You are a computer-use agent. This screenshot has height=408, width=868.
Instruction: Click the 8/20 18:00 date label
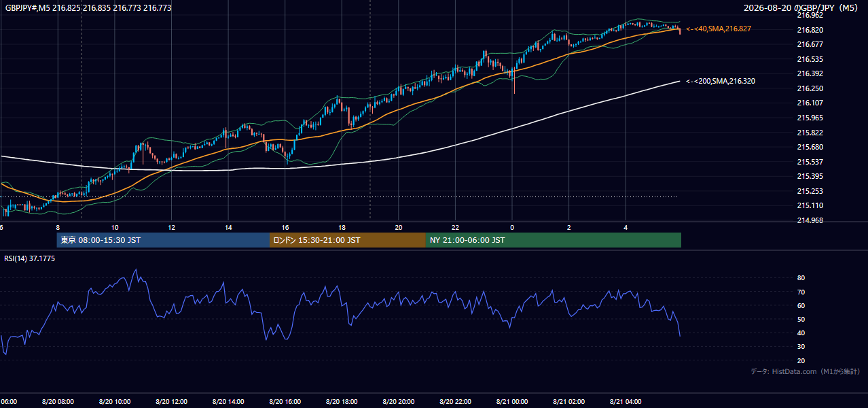[342, 401]
